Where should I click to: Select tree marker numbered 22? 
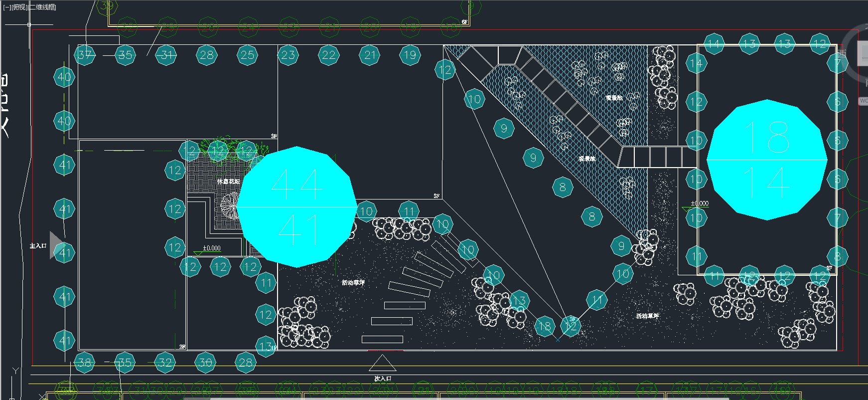(329, 55)
